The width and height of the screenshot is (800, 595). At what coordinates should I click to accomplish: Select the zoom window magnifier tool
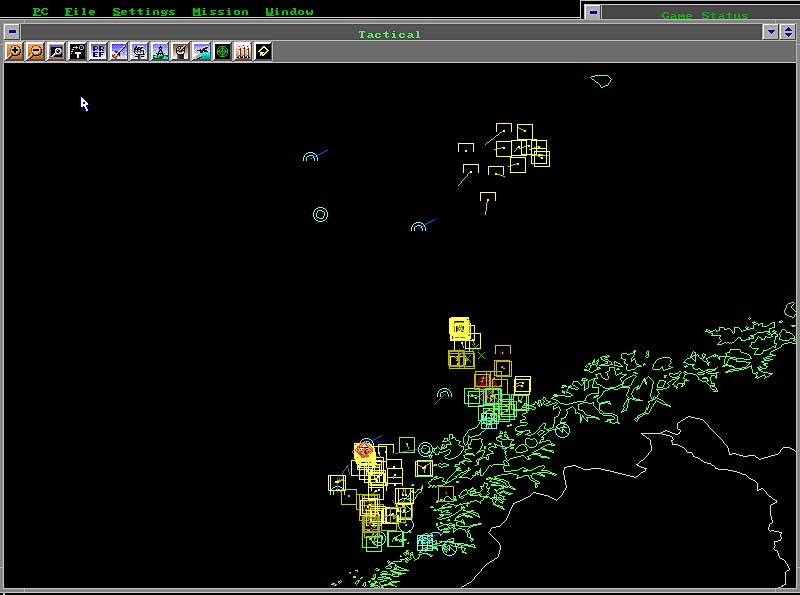(56, 52)
